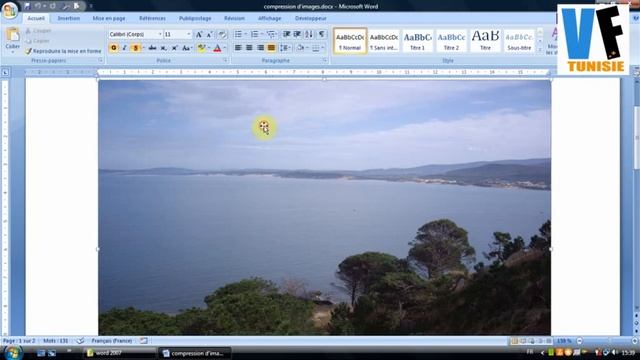Decrease paragraph indent
Viewport: 640px width, 360px height.
coord(287,34)
